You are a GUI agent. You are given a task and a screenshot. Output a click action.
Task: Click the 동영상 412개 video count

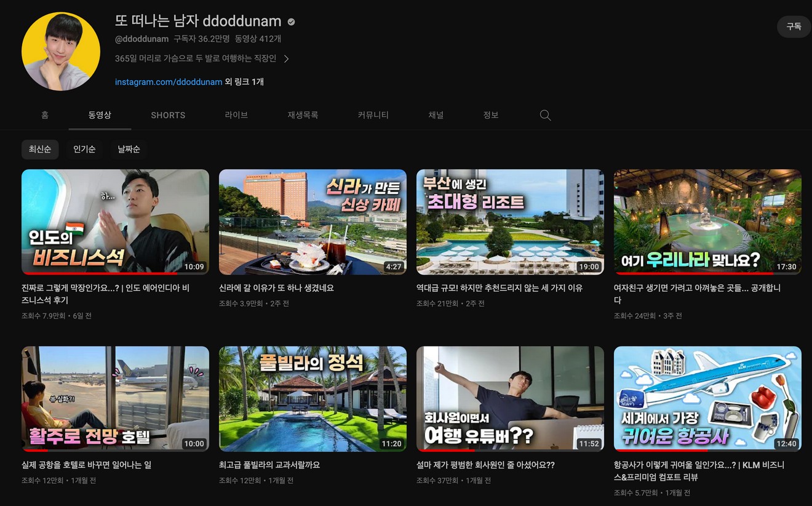[258, 39]
